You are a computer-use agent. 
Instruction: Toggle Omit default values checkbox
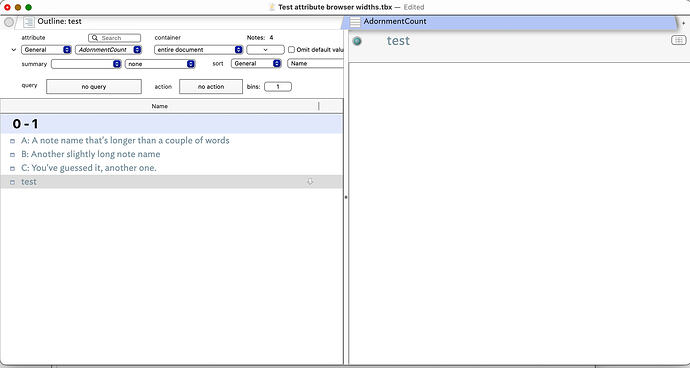291,50
